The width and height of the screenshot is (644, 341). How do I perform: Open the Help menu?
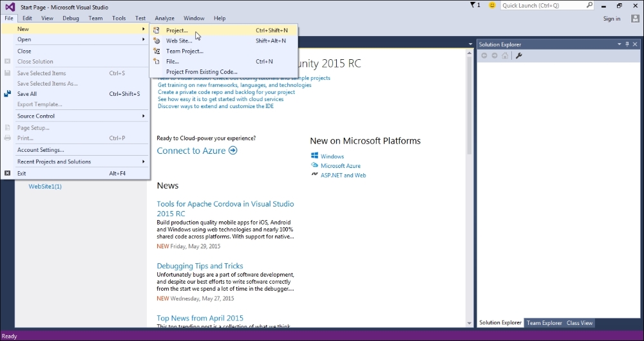click(x=220, y=18)
